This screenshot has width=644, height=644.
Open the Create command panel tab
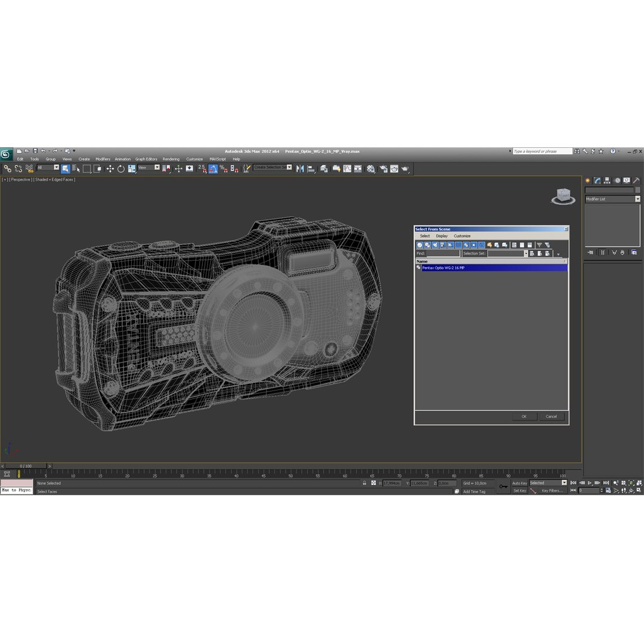point(588,181)
